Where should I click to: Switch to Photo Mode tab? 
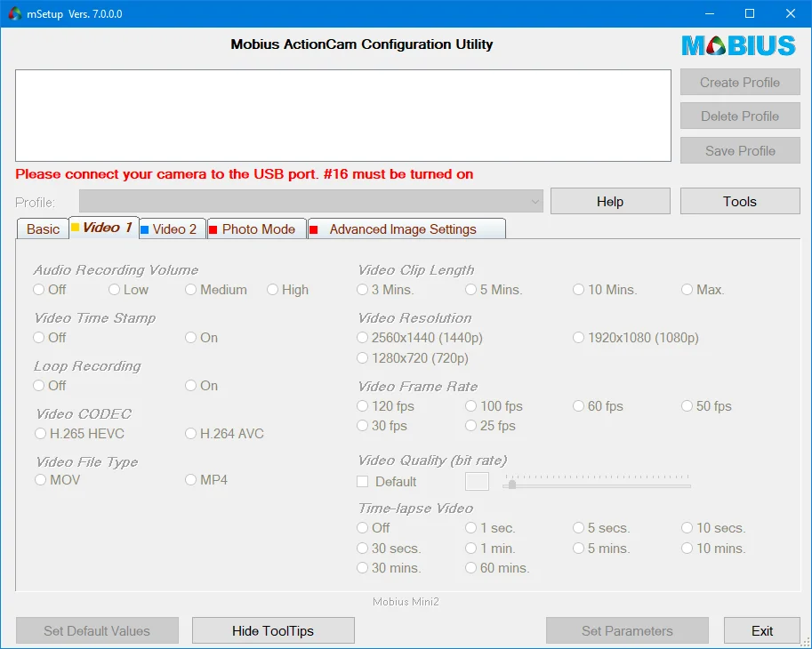point(256,229)
